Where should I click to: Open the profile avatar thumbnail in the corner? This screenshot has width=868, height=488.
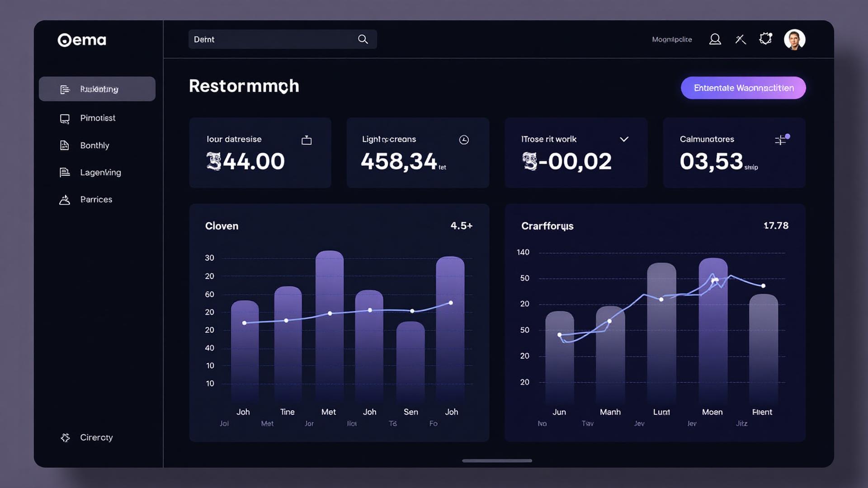[795, 39]
